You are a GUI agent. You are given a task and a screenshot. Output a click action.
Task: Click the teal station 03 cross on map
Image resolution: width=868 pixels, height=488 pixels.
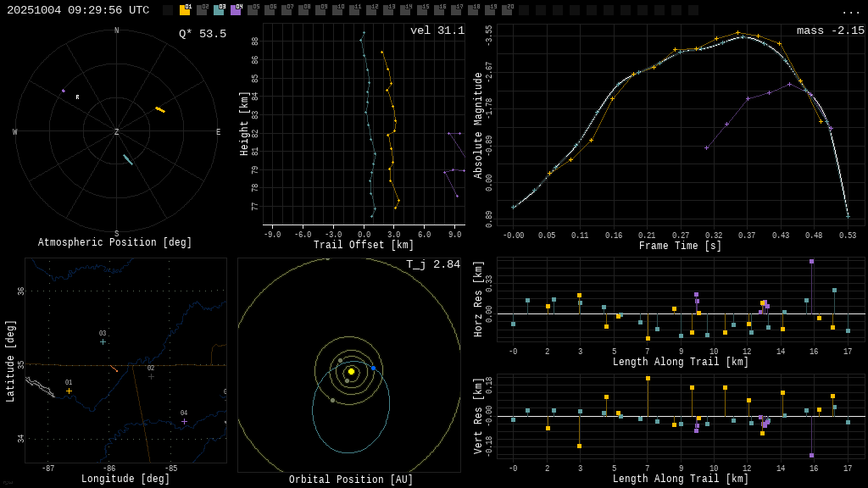[103, 341]
